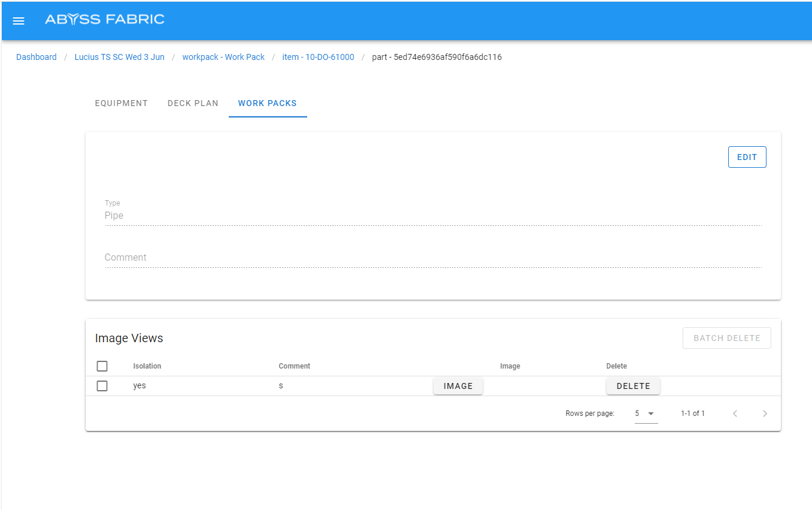Image resolution: width=812 pixels, height=510 pixels.
Task: Go to workpack - Work Pack breadcrumb
Action: pyautogui.click(x=223, y=57)
